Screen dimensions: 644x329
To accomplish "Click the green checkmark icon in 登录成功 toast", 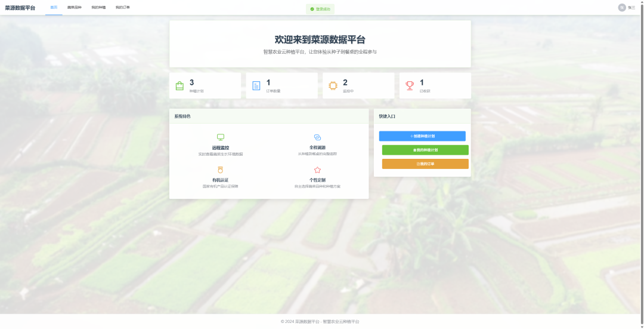I will 312,9.
